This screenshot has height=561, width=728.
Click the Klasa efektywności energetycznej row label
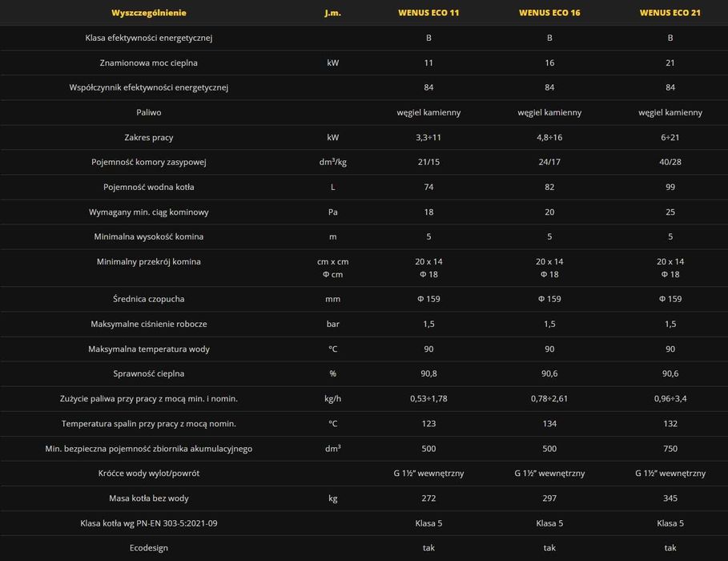coord(149,38)
